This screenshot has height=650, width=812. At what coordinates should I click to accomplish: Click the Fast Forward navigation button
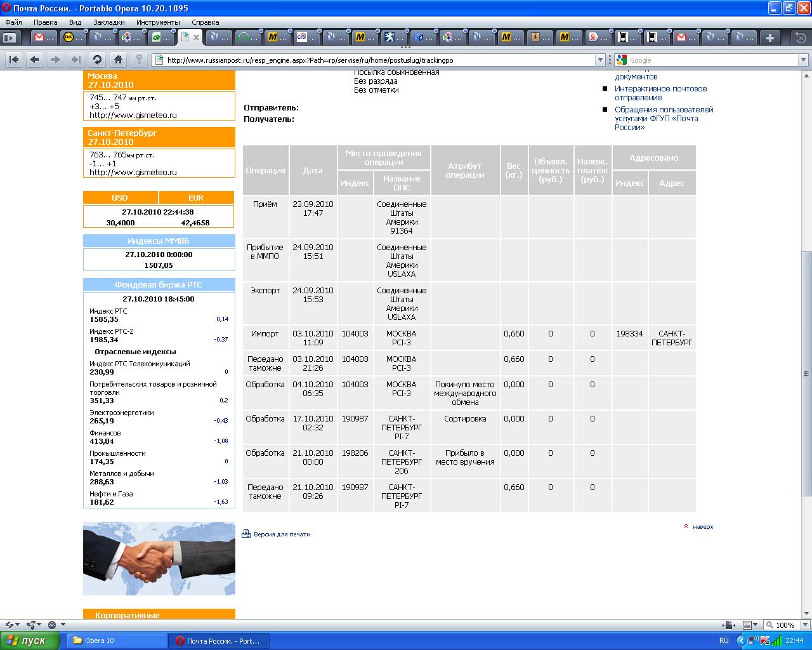click(x=76, y=60)
